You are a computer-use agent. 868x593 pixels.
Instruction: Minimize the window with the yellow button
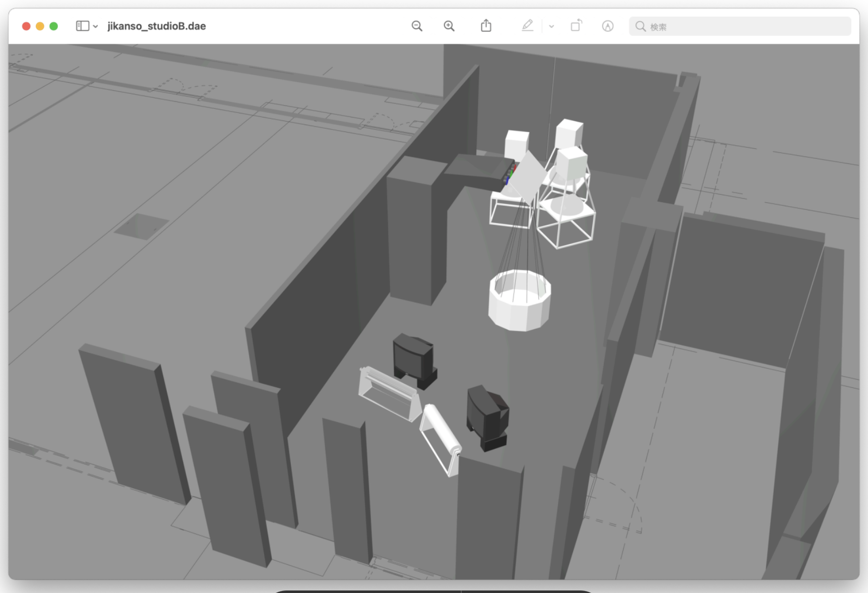pyautogui.click(x=40, y=26)
